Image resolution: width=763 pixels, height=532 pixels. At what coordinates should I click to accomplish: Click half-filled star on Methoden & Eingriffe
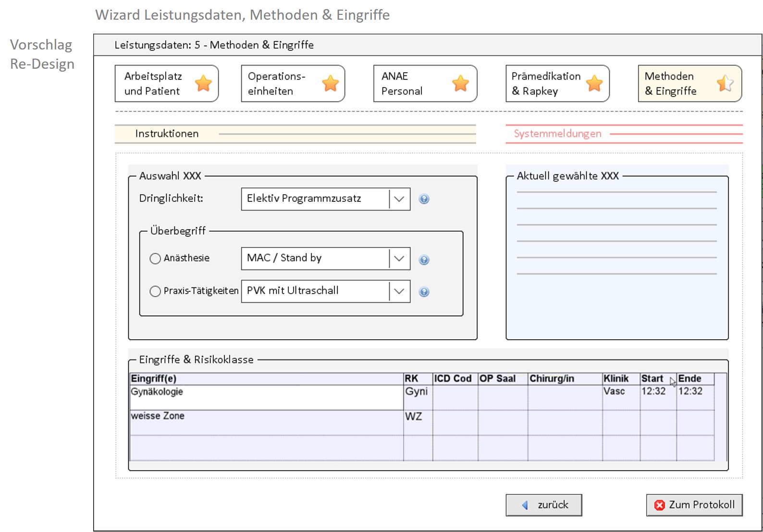pyautogui.click(x=725, y=84)
